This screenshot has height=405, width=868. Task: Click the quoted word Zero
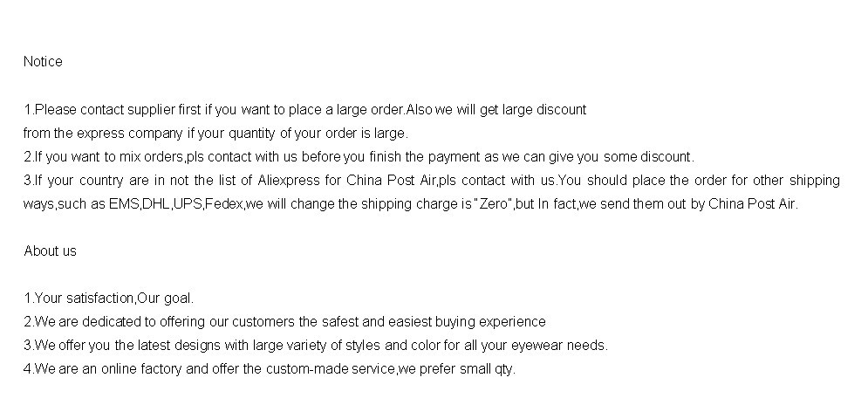pos(493,204)
